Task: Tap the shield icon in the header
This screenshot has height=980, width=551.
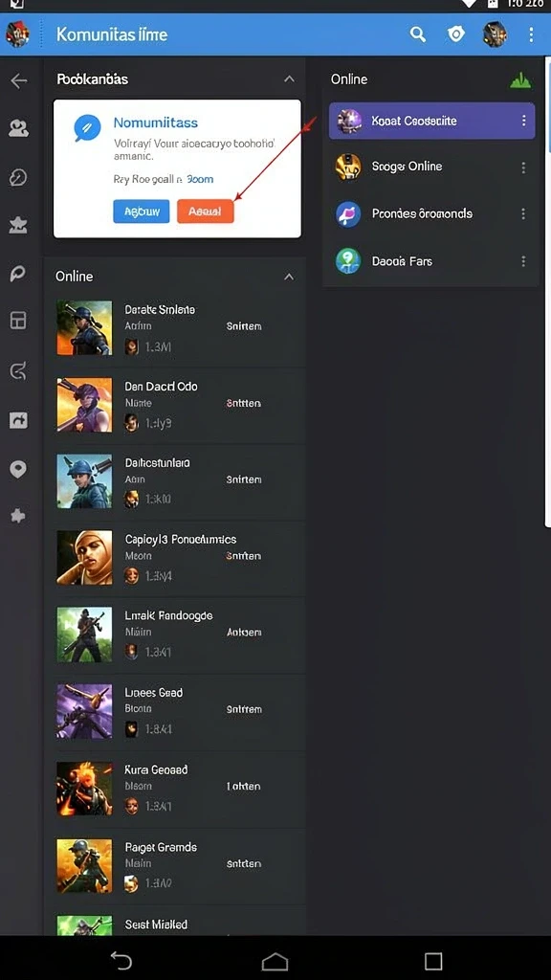Action: coord(456,33)
